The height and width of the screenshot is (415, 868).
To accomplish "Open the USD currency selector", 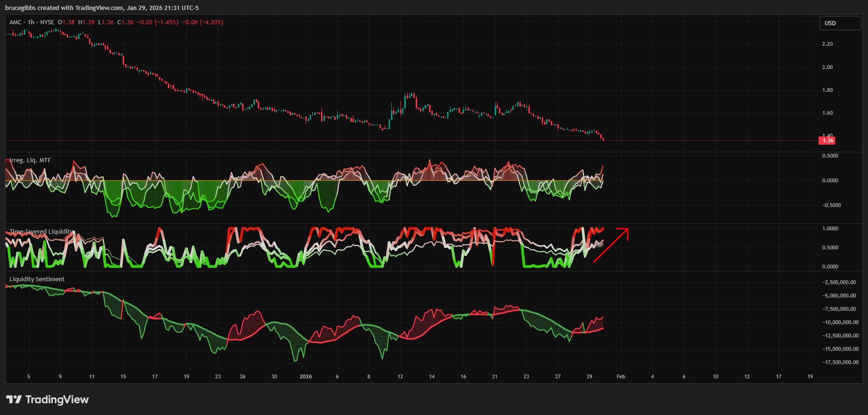I will 840,23.
